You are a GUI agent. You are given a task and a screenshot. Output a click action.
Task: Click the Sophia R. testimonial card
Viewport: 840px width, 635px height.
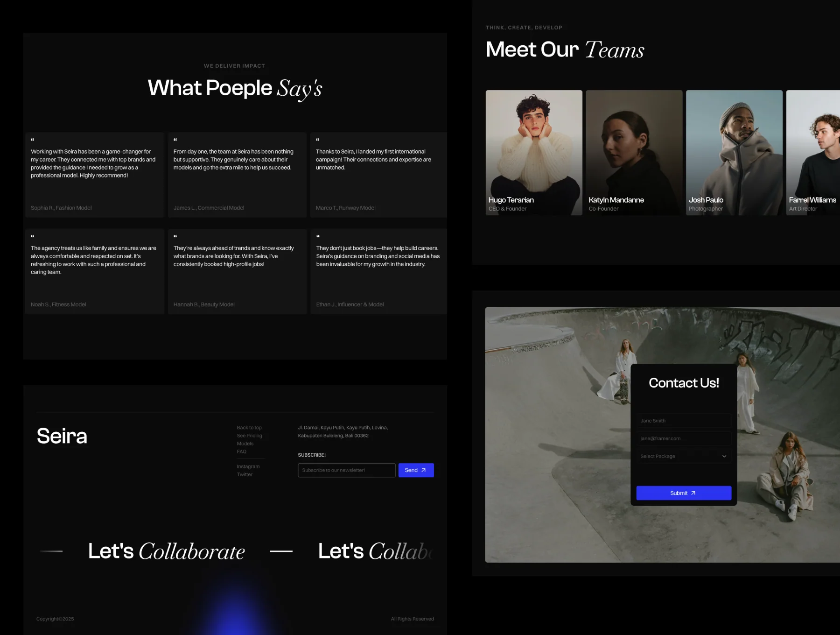click(x=95, y=175)
